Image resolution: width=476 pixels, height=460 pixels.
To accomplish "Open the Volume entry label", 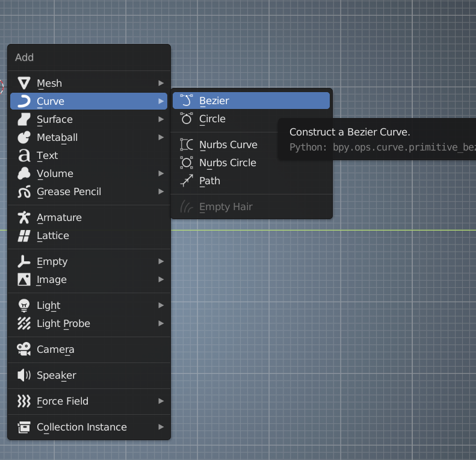I will point(55,173).
